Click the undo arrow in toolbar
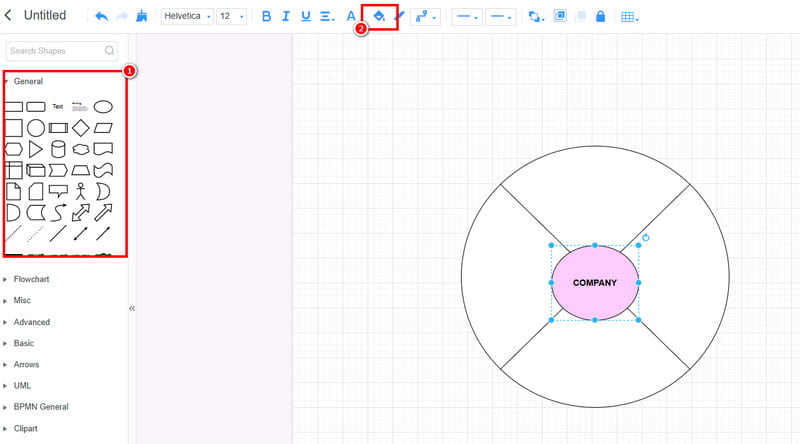Screen dimensions: 800x444 pyautogui.click(x=101, y=16)
